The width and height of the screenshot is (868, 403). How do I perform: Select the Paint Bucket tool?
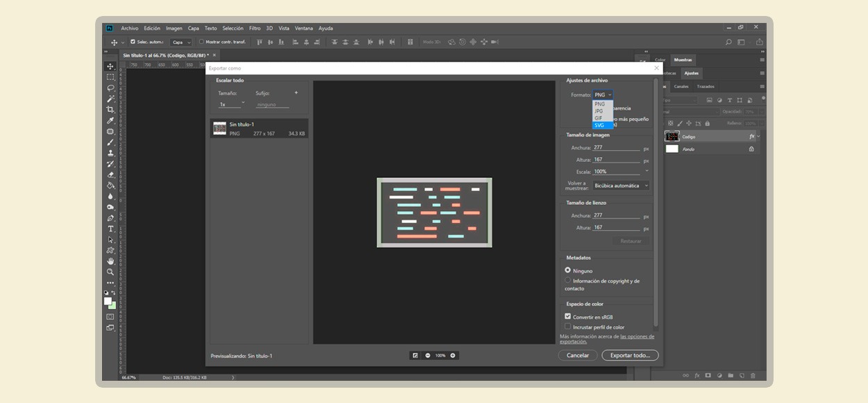110,186
